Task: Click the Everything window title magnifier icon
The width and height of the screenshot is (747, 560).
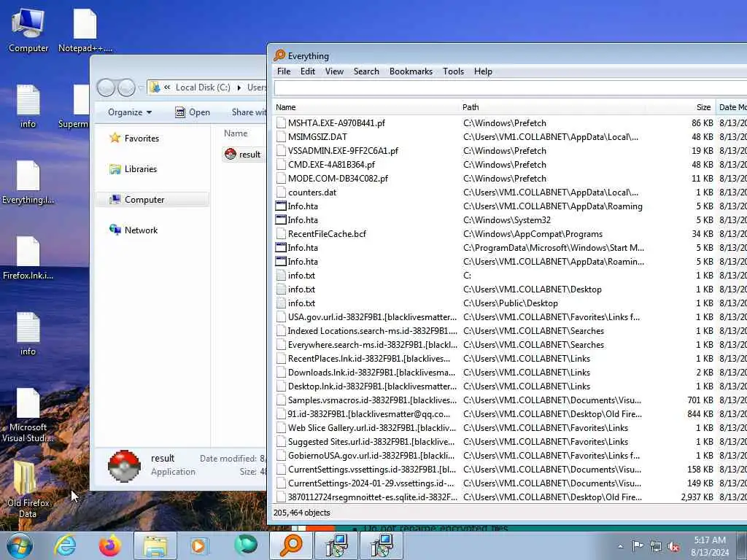Action: 279,55
